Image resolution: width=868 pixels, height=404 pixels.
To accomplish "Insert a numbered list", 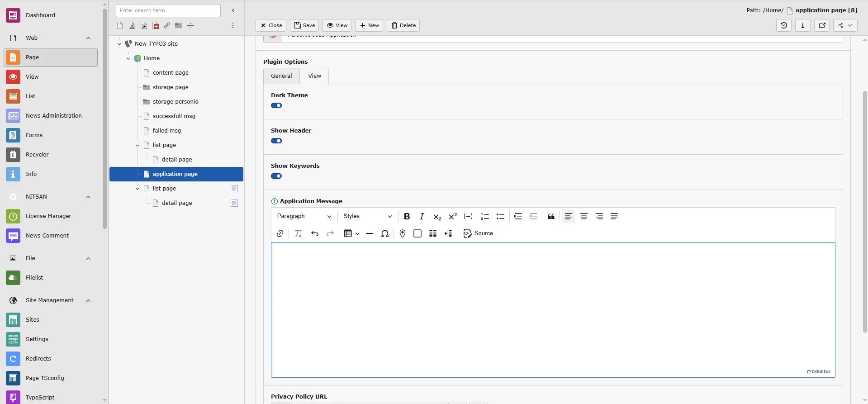I will pyautogui.click(x=485, y=216).
